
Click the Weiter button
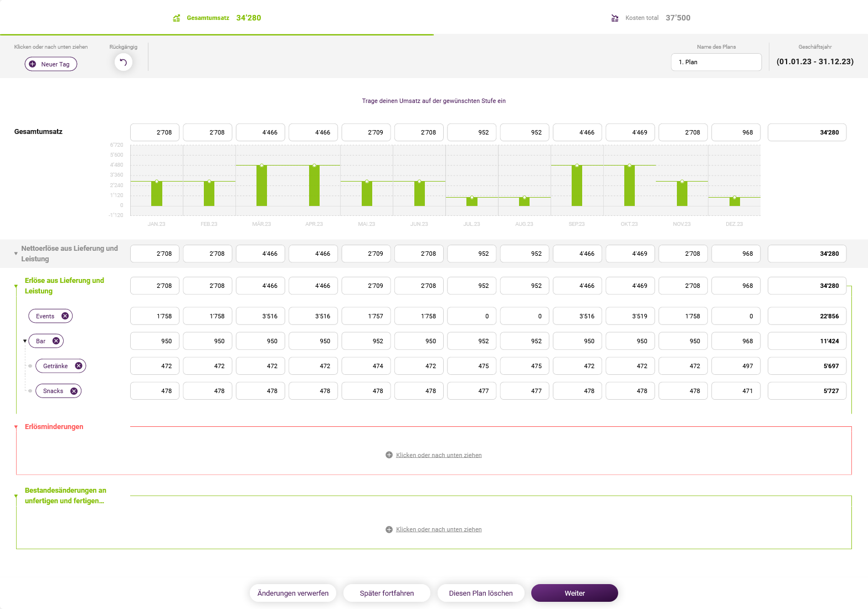(574, 593)
